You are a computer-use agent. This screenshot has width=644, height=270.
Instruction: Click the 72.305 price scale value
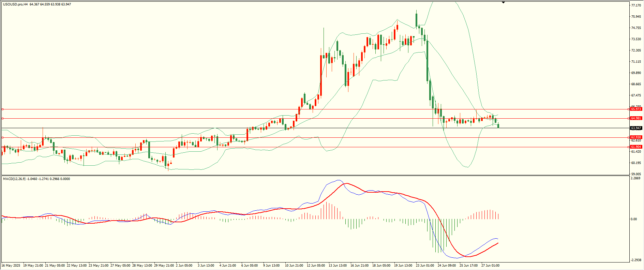pyautogui.click(x=636, y=50)
